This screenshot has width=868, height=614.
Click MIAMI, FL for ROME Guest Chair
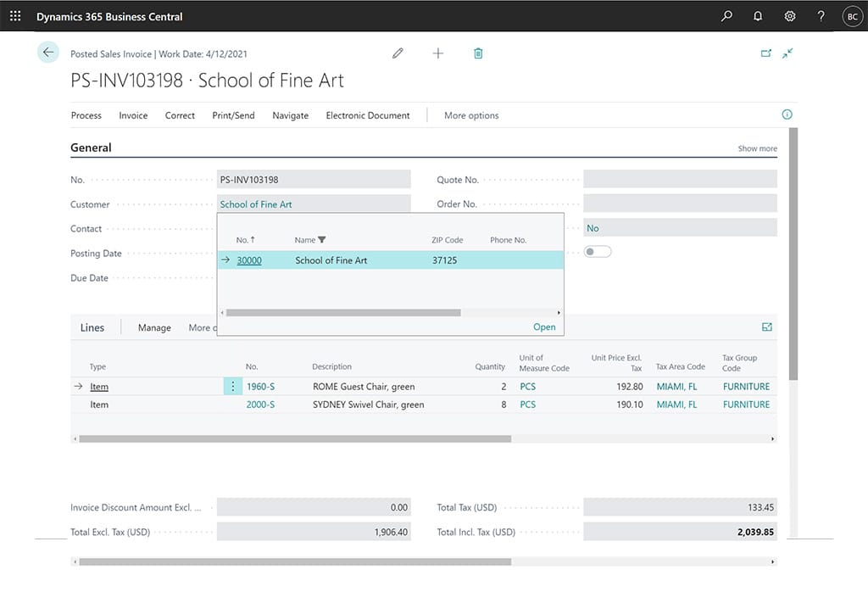coord(676,387)
